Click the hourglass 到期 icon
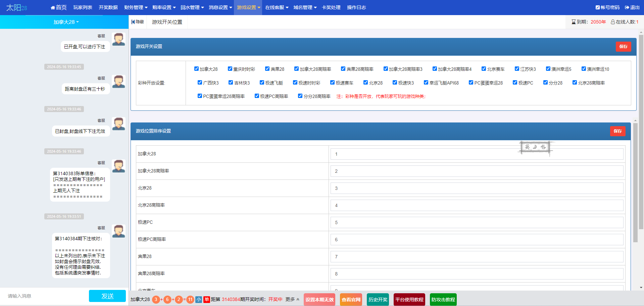The image size is (644, 306). pyautogui.click(x=574, y=22)
